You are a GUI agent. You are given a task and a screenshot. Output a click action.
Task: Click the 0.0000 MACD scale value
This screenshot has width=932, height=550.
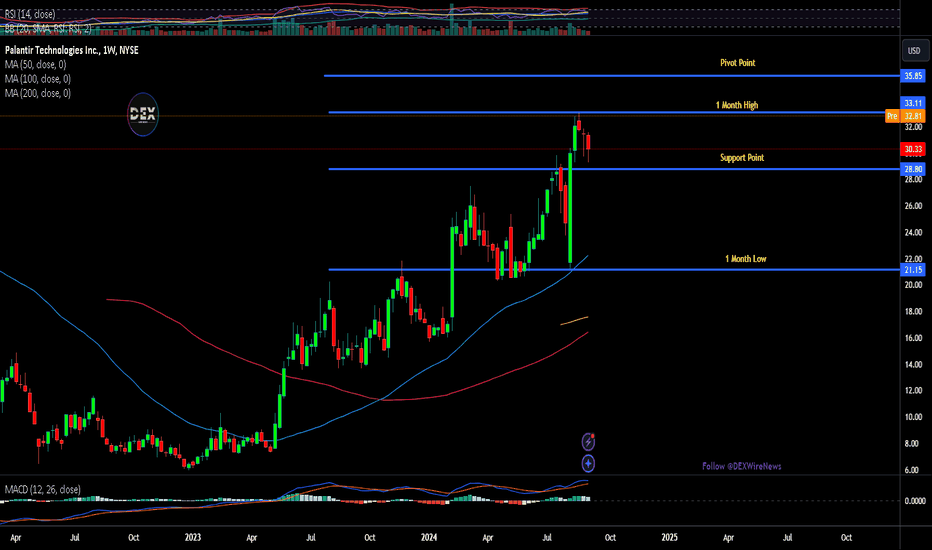tap(915, 501)
